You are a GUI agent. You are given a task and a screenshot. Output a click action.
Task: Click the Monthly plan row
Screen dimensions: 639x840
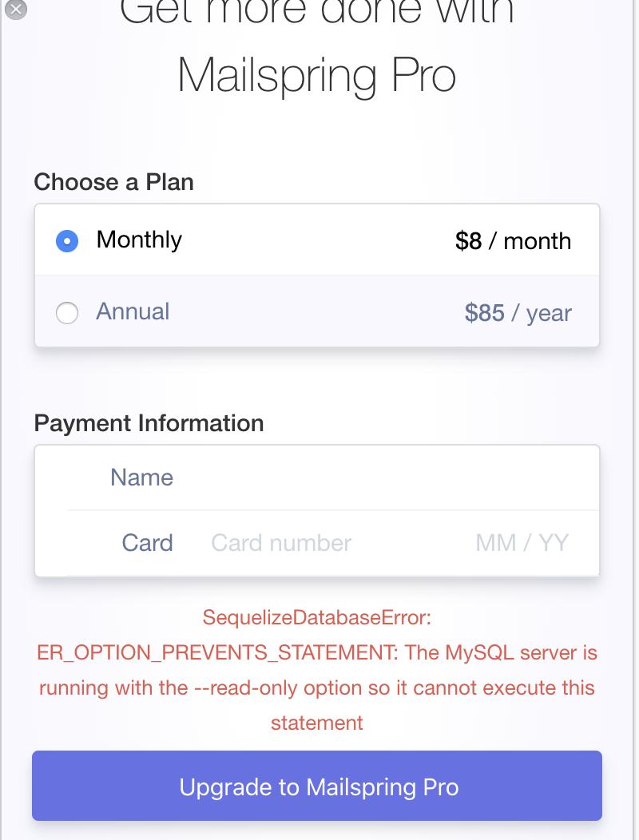tap(316, 240)
